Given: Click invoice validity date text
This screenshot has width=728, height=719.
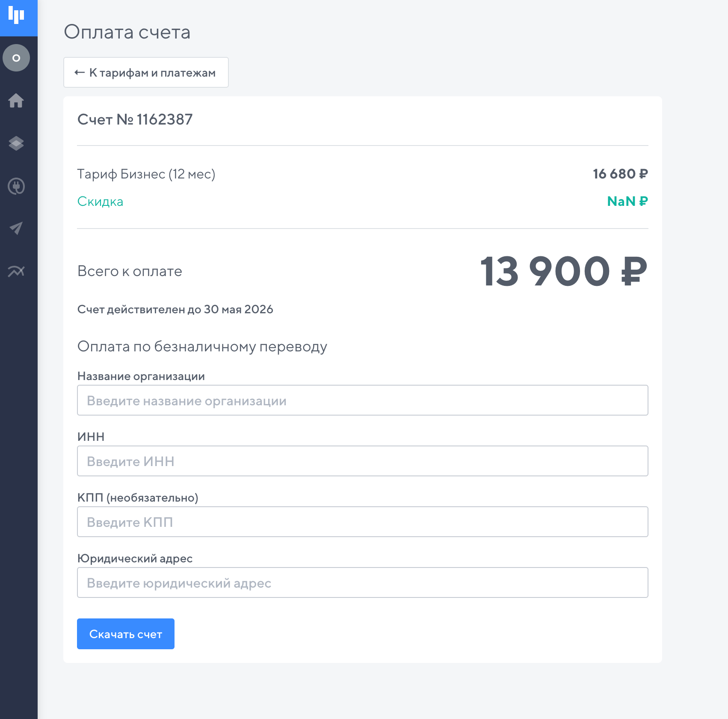Looking at the screenshot, I should click(x=175, y=309).
